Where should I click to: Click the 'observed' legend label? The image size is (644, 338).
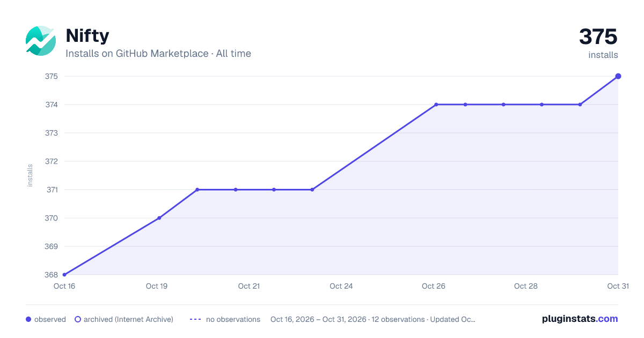click(x=50, y=319)
